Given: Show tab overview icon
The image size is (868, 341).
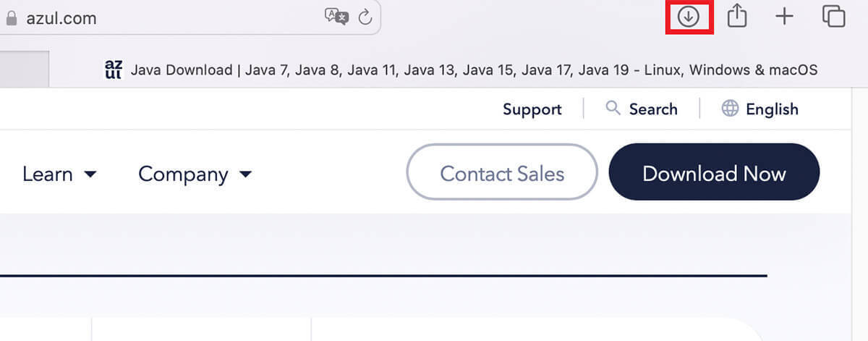Looking at the screenshot, I should click(x=833, y=17).
